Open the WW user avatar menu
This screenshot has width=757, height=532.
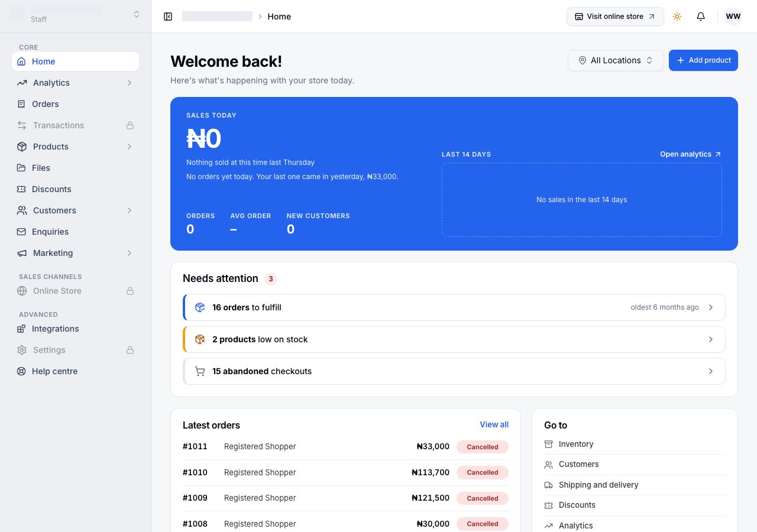733,17
